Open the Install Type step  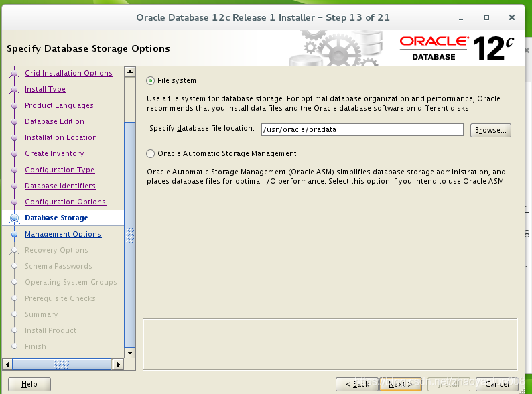pyautogui.click(x=45, y=89)
